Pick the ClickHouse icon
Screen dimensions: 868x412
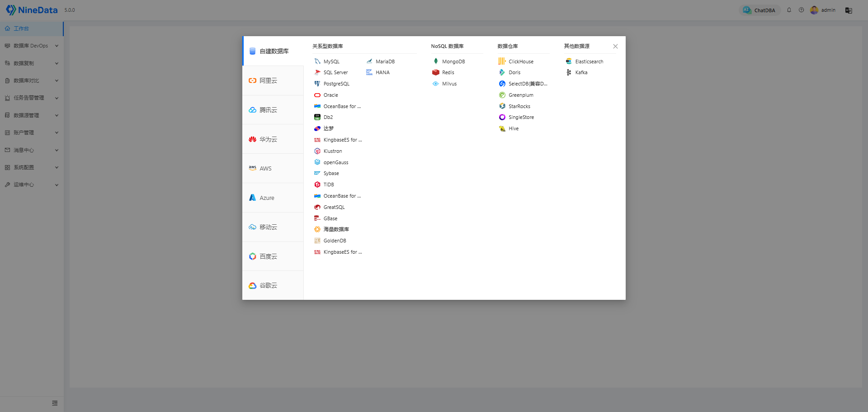click(x=502, y=62)
